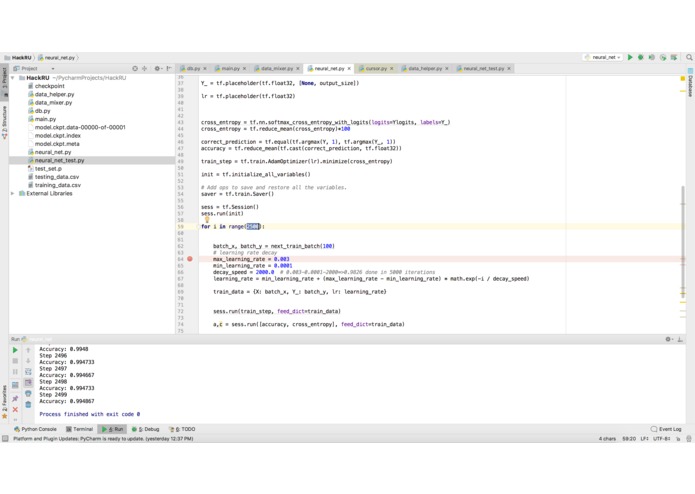The height and width of the screenshot is (494, 695).
Task: Select the checkpoint file in the project tree
Action: click(49, 86)
